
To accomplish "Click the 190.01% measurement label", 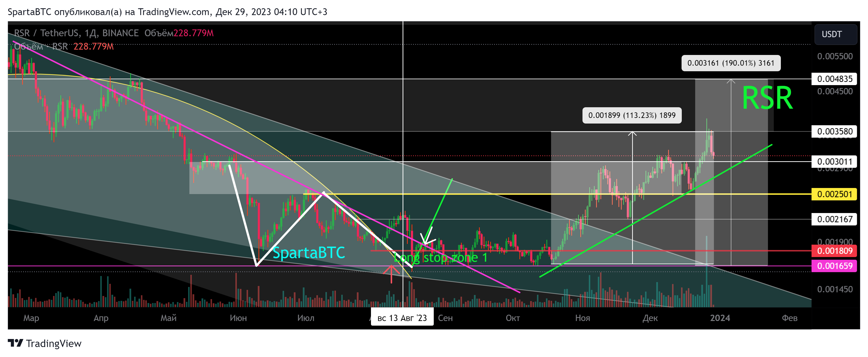I will point(731,63).
